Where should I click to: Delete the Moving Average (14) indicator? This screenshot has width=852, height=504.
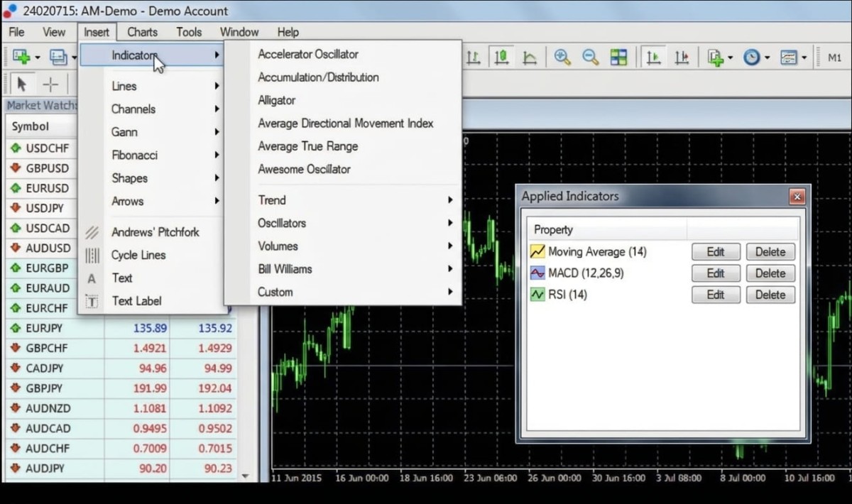[x=770, y=252]
